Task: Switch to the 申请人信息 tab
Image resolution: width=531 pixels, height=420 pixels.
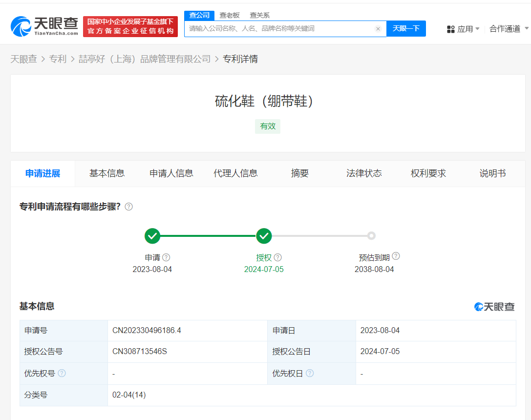Action: tap(171, 173)
